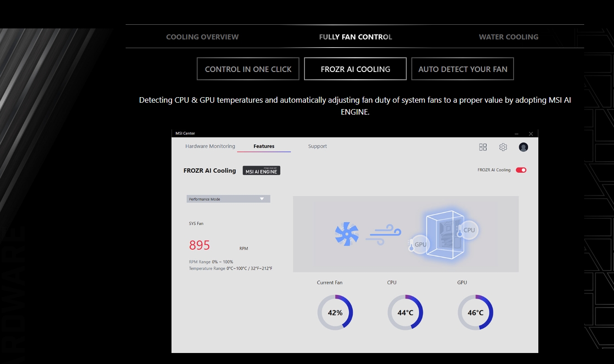Click the blue fan icon in the airflow diagram
The image size is (614, 364).
coord(347,234)
